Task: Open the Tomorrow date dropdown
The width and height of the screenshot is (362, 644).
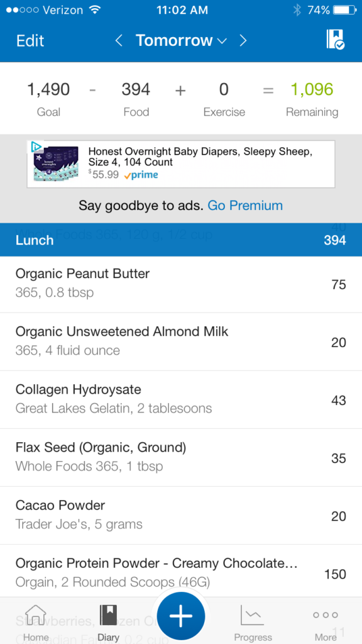Action: [x=181, y=41]
